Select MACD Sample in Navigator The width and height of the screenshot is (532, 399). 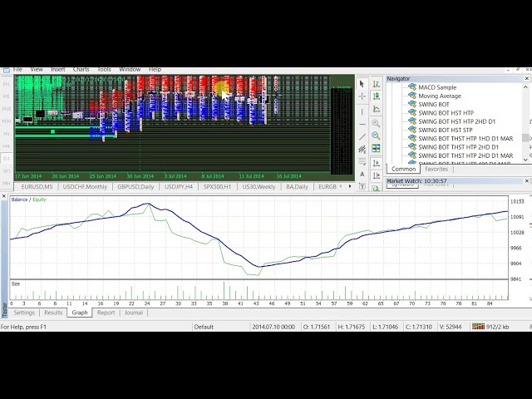437,87
